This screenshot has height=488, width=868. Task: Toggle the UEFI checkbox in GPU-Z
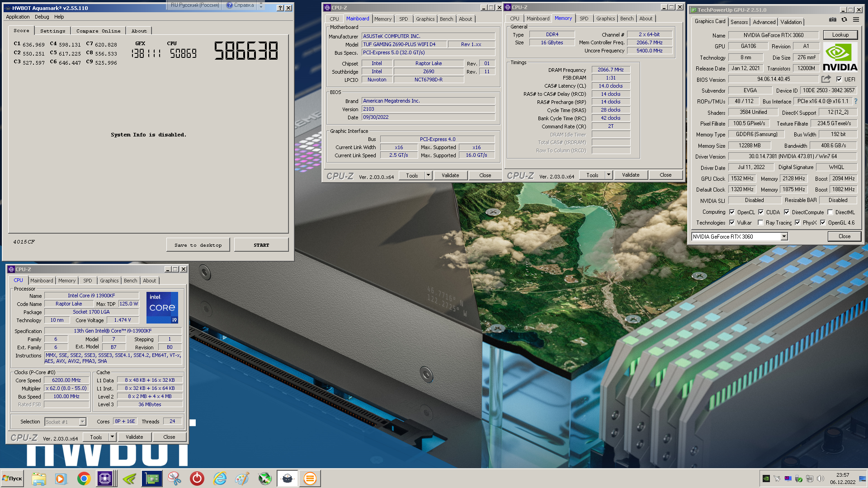click(x=839, y=79)
